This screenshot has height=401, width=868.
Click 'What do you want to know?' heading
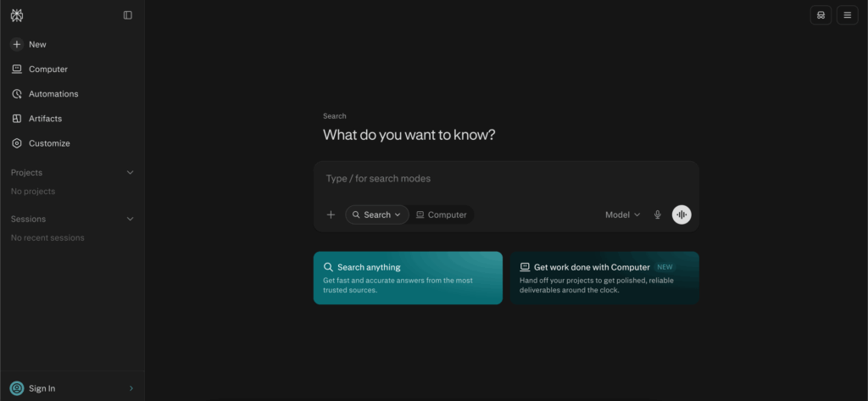pyautogui.click(x=409, y=135)
